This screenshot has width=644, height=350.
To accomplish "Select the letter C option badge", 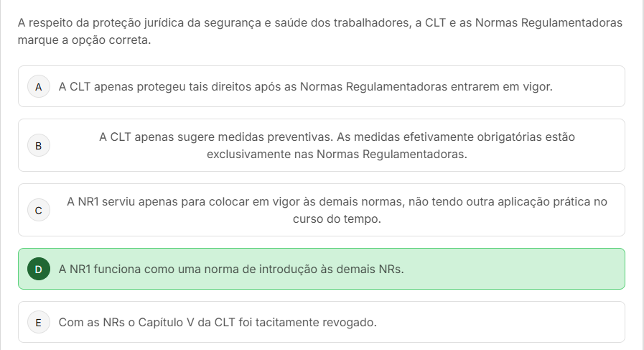I will click(39, 210).
